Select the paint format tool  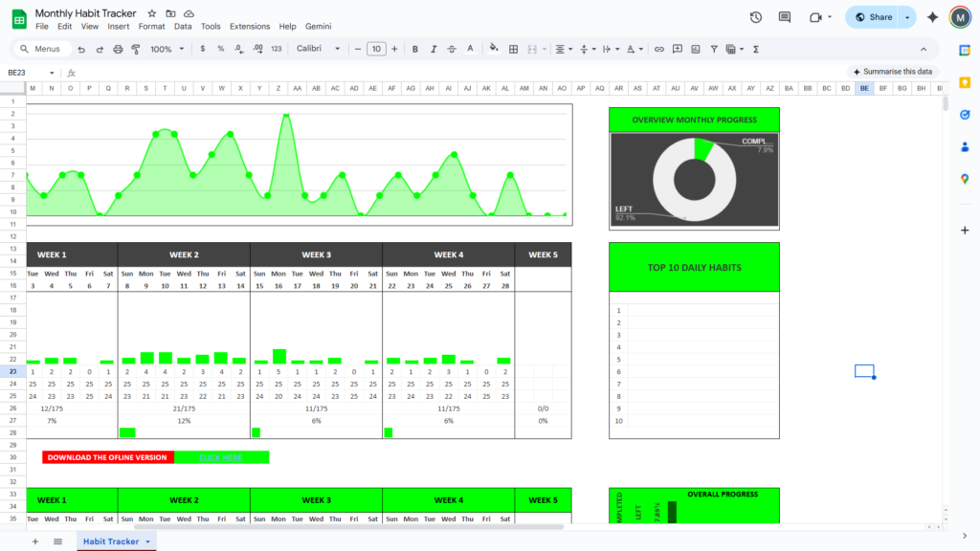click(x=135, y=49)
